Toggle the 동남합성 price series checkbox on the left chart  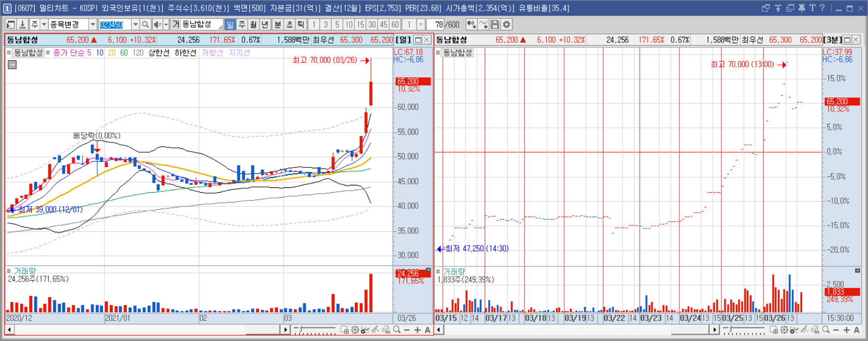[x=9, y=53]
